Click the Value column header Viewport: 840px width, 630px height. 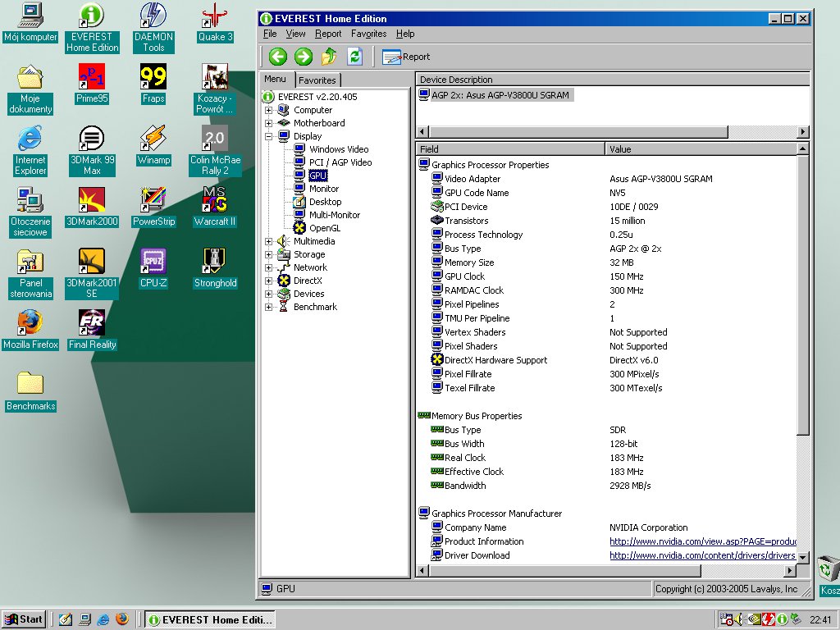701,149
